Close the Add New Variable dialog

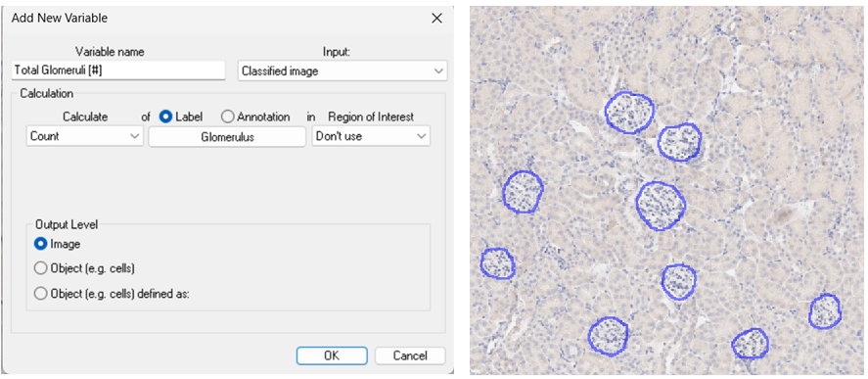pos(436,19)
